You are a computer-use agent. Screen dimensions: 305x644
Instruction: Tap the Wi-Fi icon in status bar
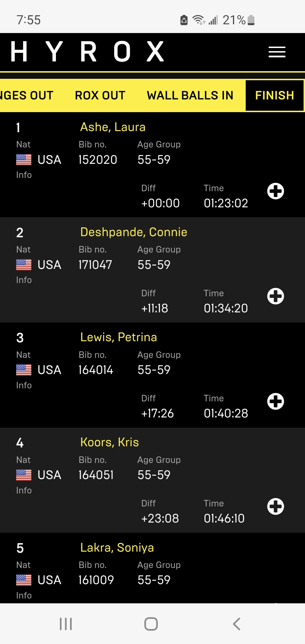click(199, 20)
